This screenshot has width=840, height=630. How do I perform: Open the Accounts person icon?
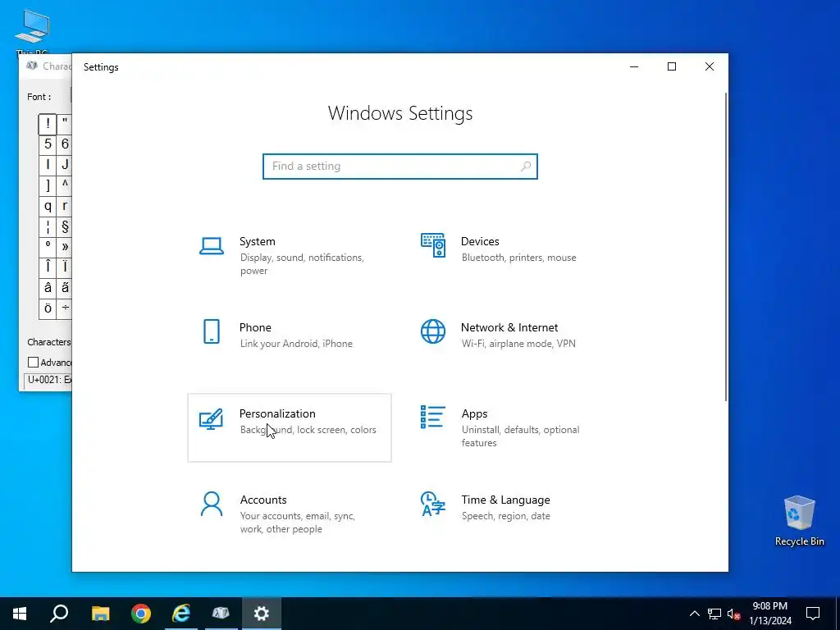(x=212, y=504)
